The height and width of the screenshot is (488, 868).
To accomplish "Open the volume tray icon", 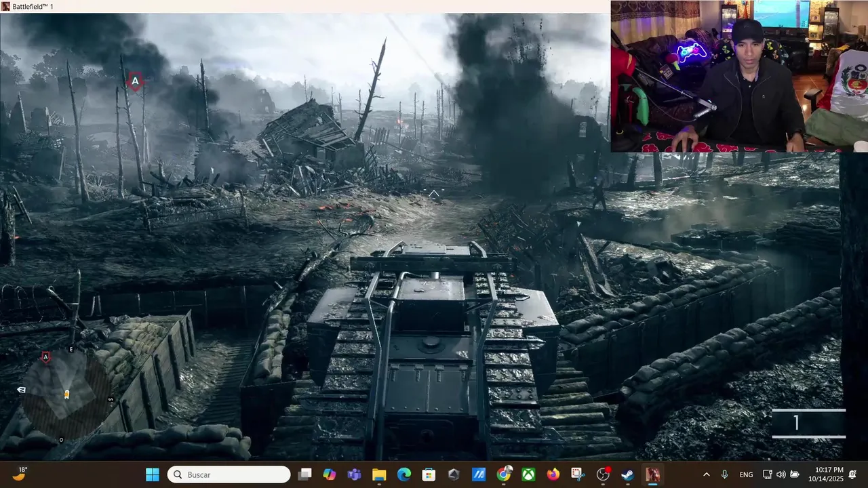I will coord(781,474).
